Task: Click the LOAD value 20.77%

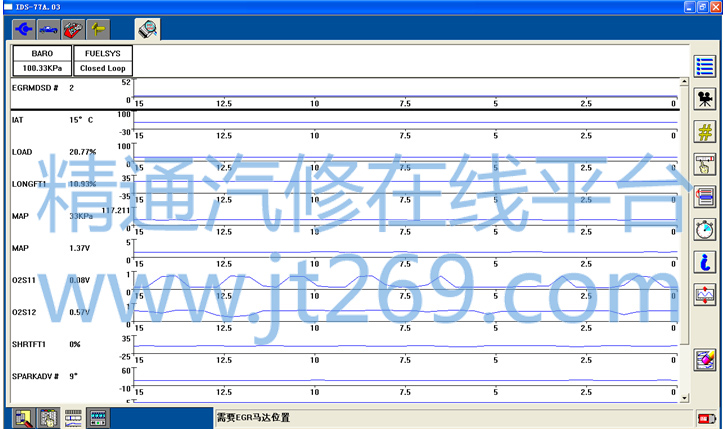Action: 83,152
